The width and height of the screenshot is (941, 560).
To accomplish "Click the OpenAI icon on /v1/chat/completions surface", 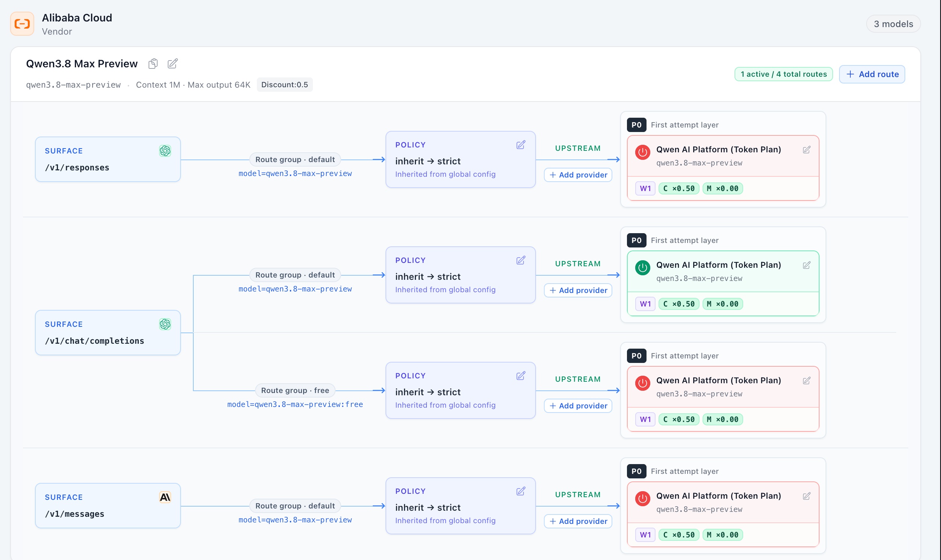I will (165, 324).
